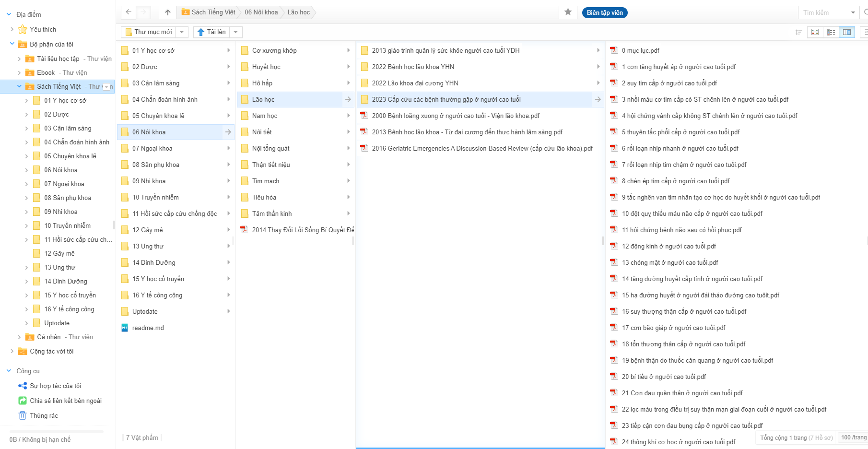Click horizontal scrollbar below third column

point(480,448)
